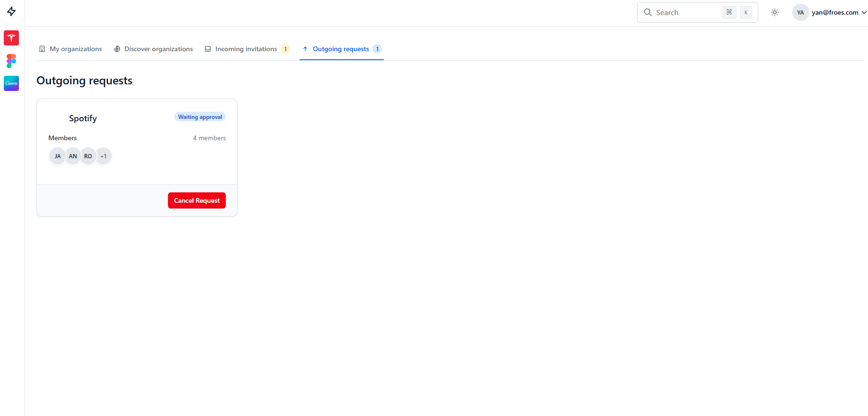The width and height of the screenshot is (868, 416).
Task: Open the Canva organization in sidebar
Action: (x=11, y=83)
